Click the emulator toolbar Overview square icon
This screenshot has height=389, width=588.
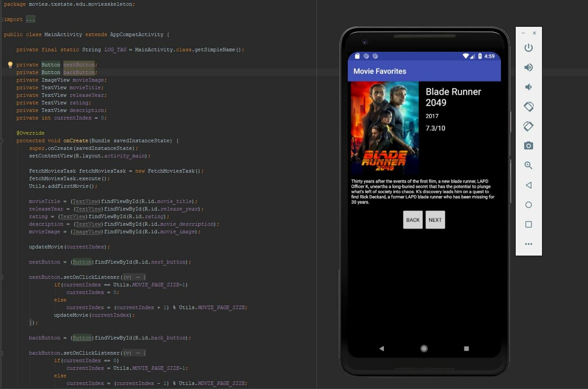pos(529,224)
